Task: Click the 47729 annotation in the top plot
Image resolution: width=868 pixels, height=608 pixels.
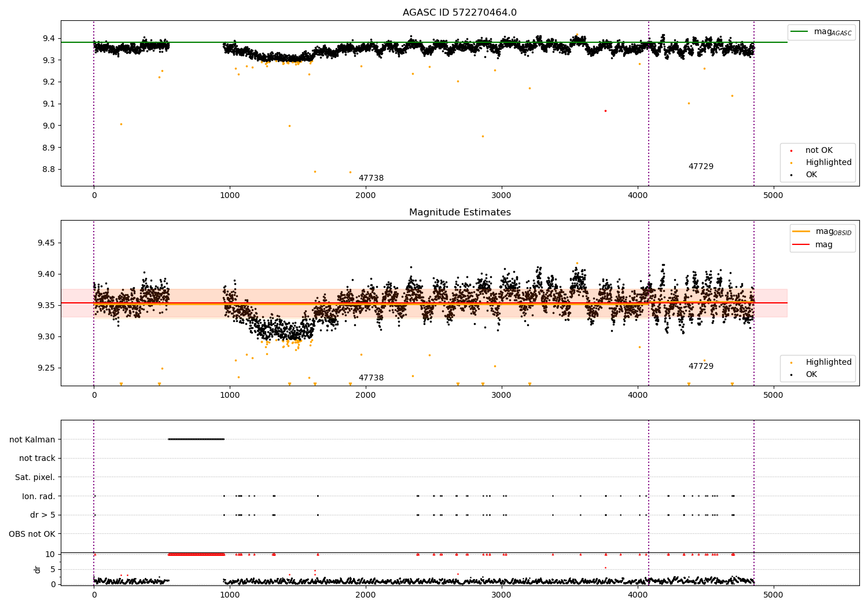Action: pos(701,167)
